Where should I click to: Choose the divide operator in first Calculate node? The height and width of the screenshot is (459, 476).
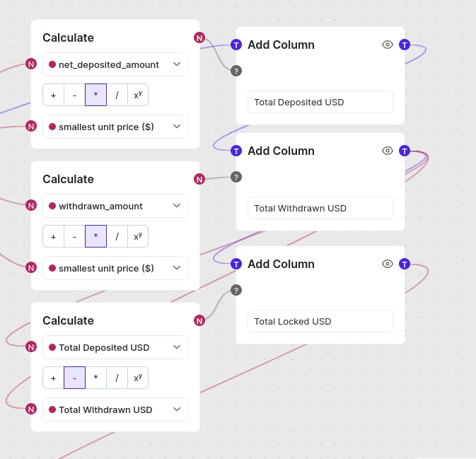click(117, 95)
